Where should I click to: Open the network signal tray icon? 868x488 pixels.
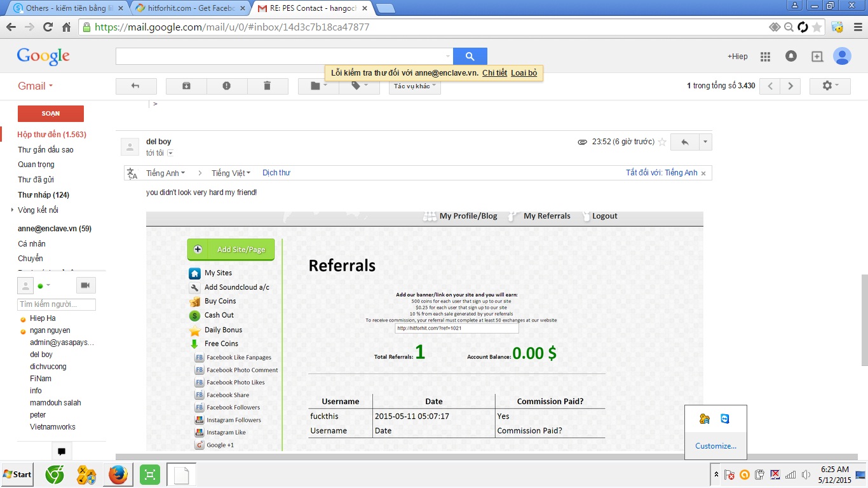pos(790,475)
